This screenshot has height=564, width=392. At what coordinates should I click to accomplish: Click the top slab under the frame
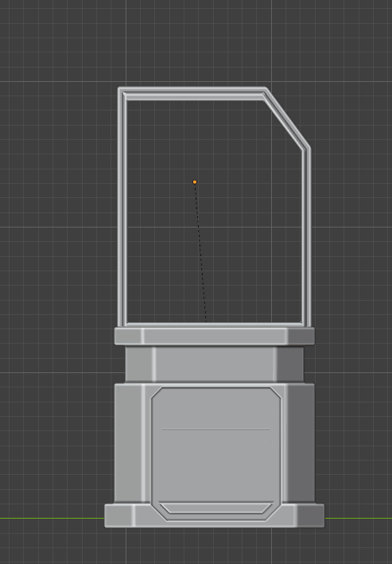pyautogui.click(x=215, y=336)
